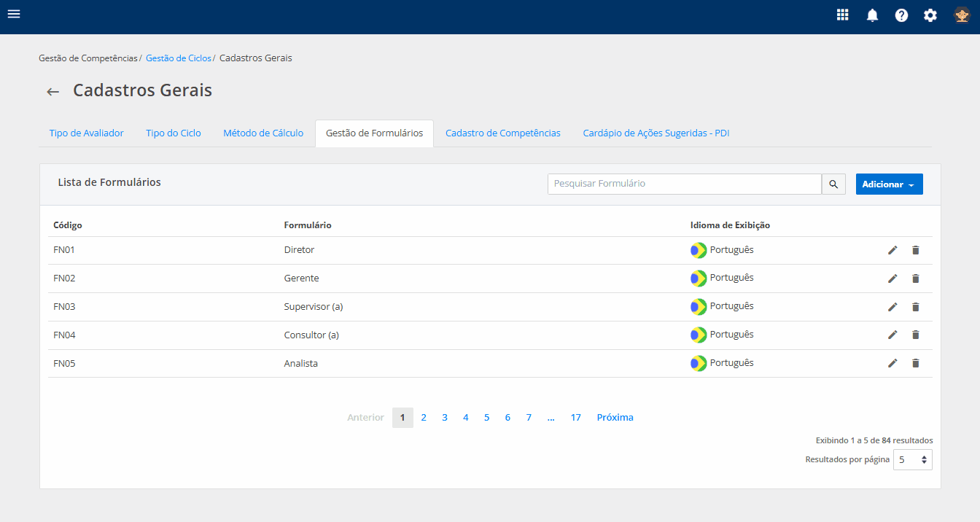Click the user profile avatar

[962, 15]
